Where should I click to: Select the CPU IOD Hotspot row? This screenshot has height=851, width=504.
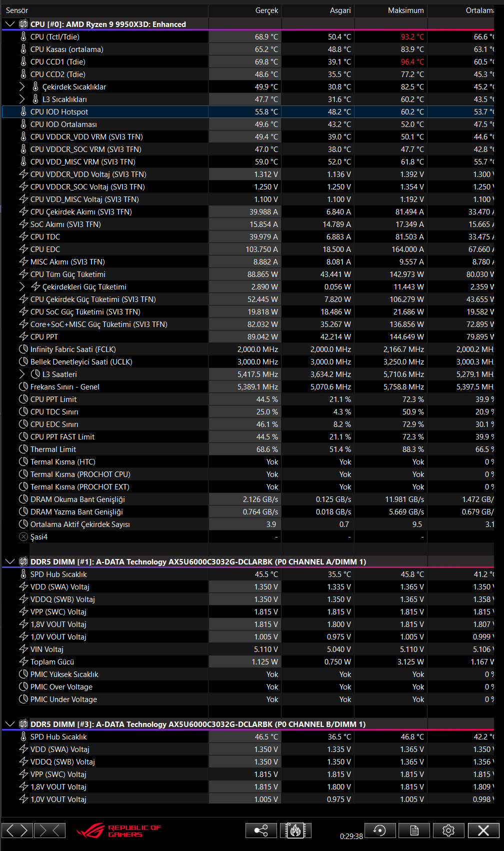pos(248,111)
